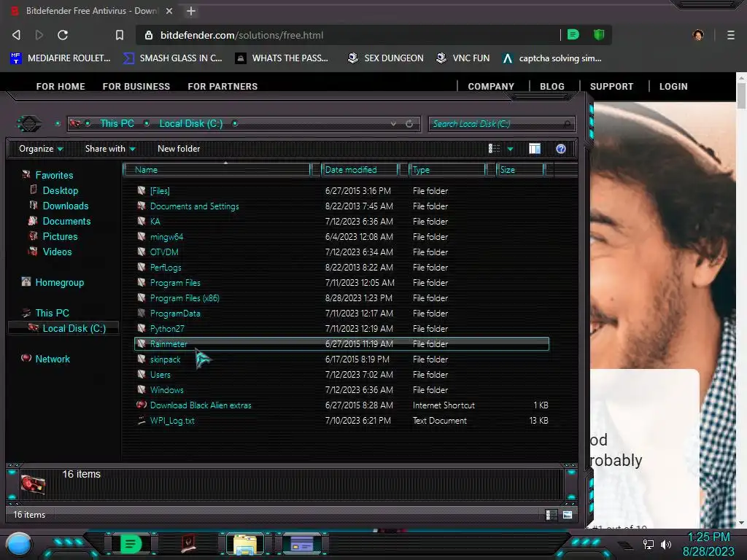Open MEDIAFIRE ROULET... bookmark
The height and width of the screenshot is (560, 747).
[x=60, y=58]
